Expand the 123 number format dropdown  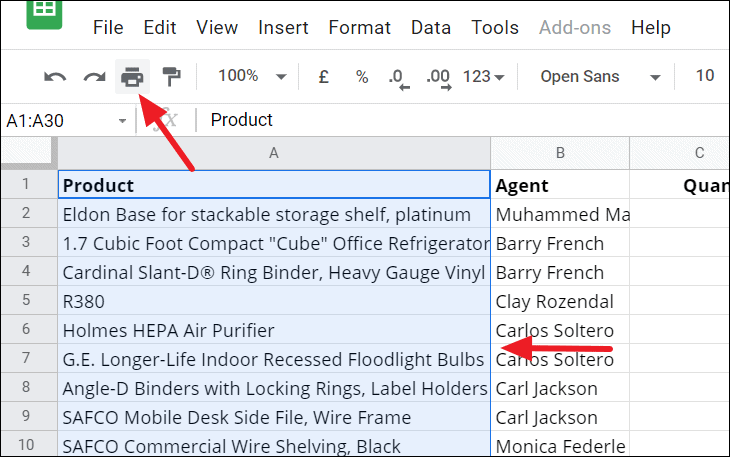click(483, 77)
